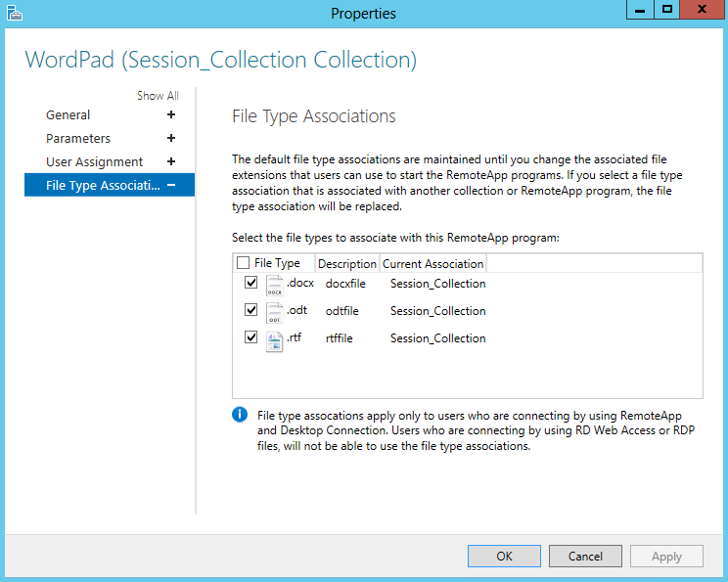Confirm with the OK button

click(x=504, y=556)
